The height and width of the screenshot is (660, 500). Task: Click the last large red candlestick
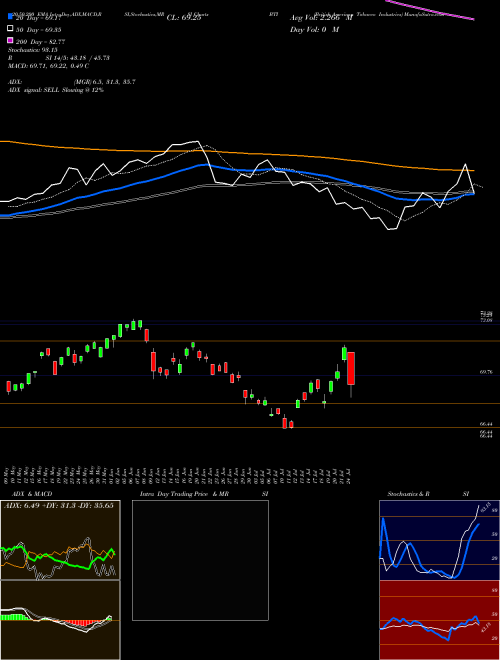click(351, 368)
